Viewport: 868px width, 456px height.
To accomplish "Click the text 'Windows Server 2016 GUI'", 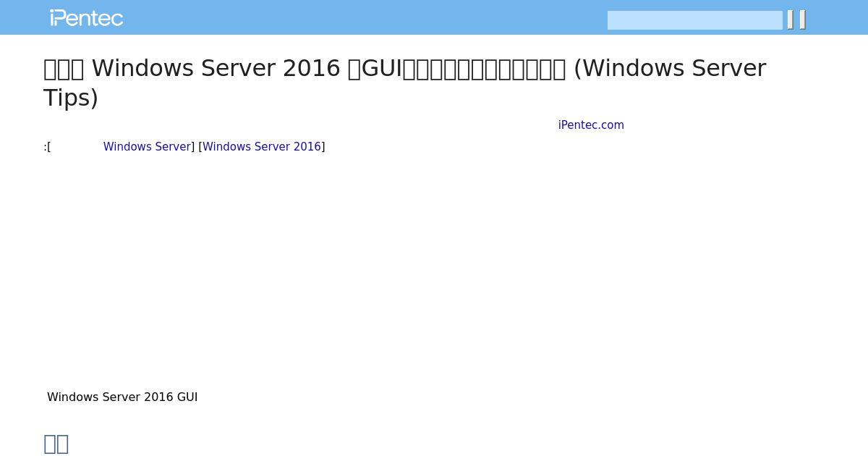I will pos(122,397).
